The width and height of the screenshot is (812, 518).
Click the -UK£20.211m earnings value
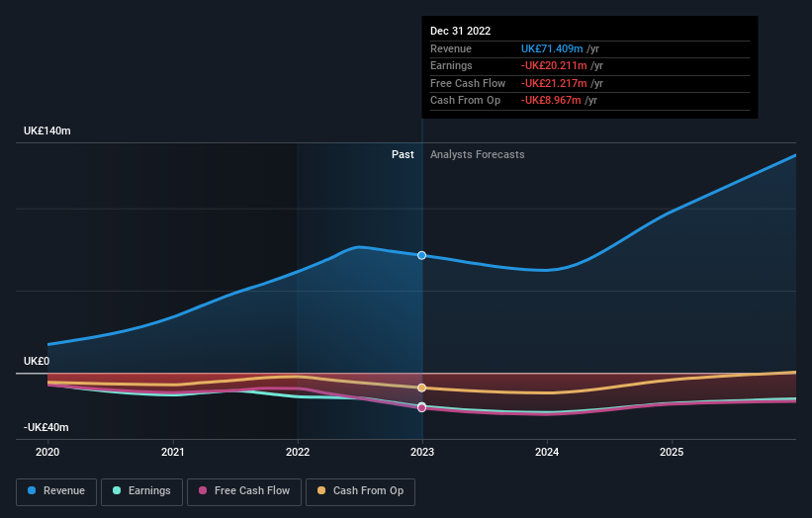[x=554, y=65]
